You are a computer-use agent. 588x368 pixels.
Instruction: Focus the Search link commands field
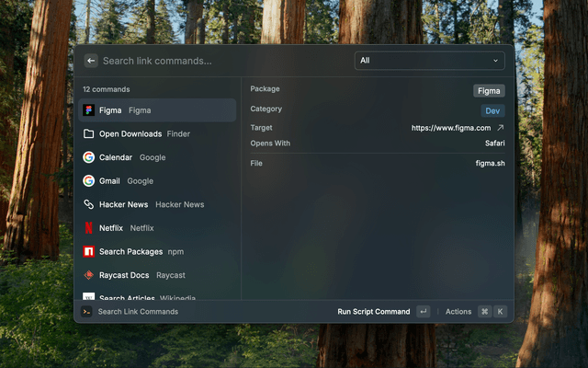(225, 61)
